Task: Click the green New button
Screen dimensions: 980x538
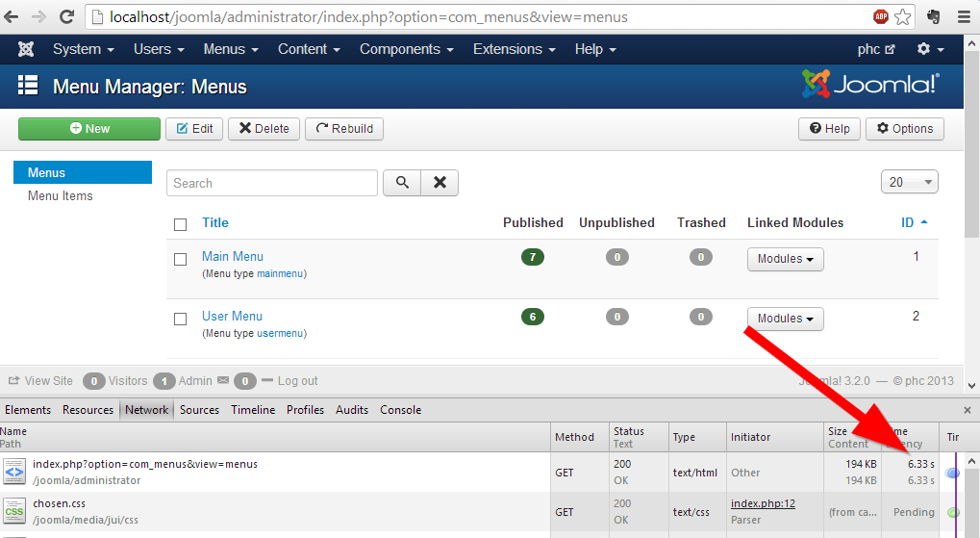Action: [x=89, y=129]
